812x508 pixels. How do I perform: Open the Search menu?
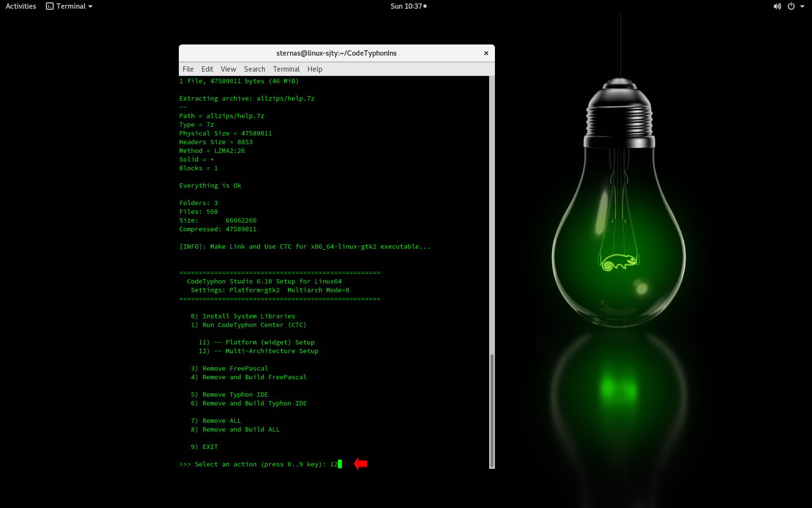255,69
